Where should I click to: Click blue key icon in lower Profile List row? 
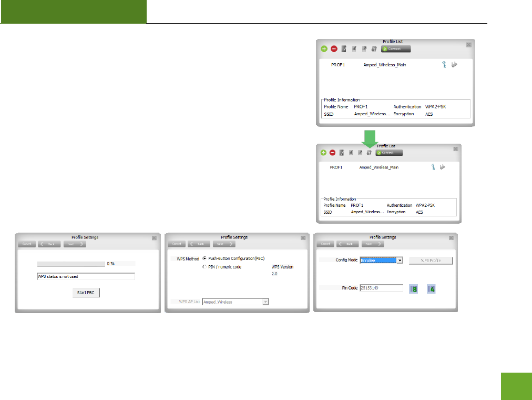433,167
